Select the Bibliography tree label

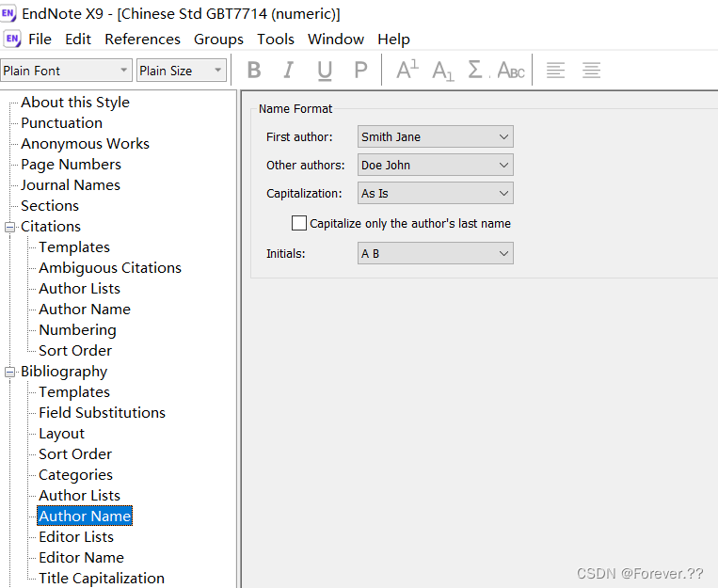tap(64, 372)
